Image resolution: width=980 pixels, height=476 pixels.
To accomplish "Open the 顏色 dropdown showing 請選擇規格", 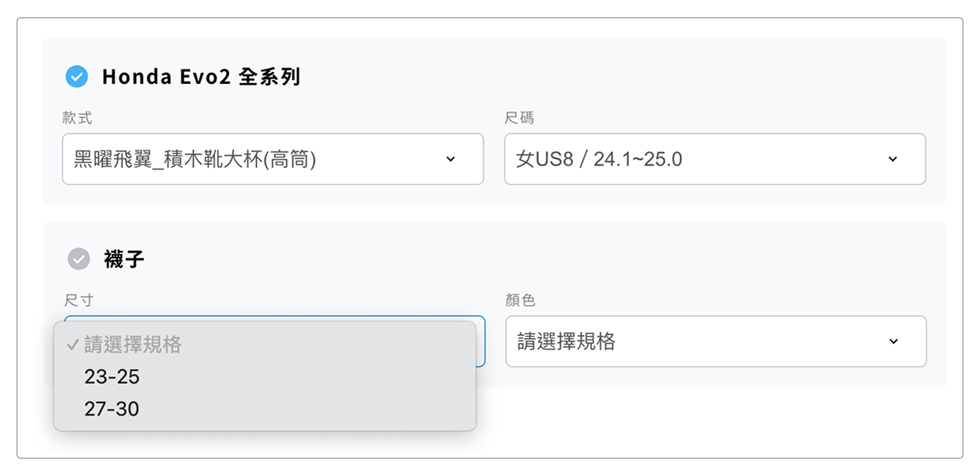I will [x=716, y=341].
